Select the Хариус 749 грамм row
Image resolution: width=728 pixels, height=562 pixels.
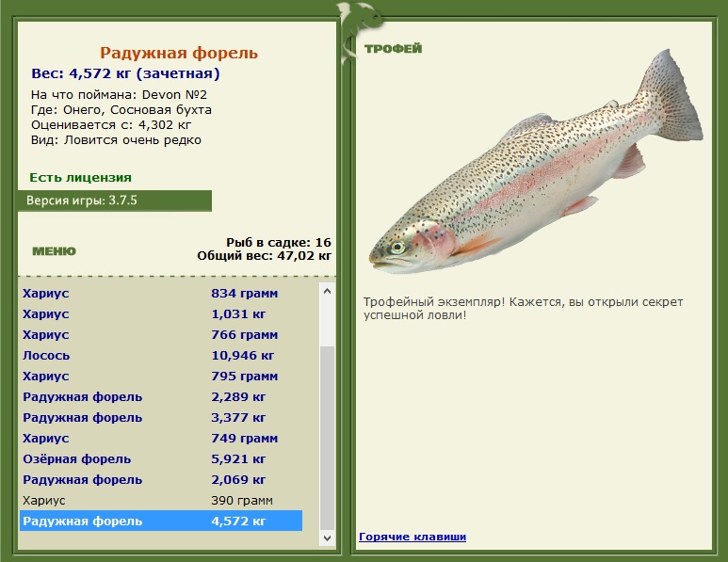tap(161, 438)
